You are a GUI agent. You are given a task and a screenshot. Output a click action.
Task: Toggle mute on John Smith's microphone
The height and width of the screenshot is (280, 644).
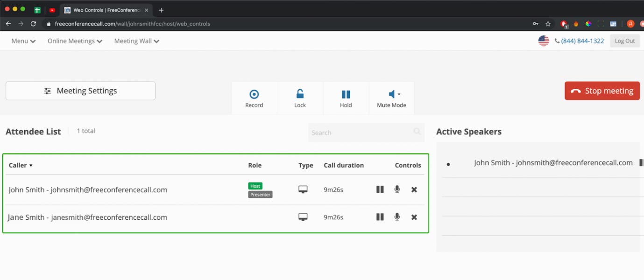[397, 189]
